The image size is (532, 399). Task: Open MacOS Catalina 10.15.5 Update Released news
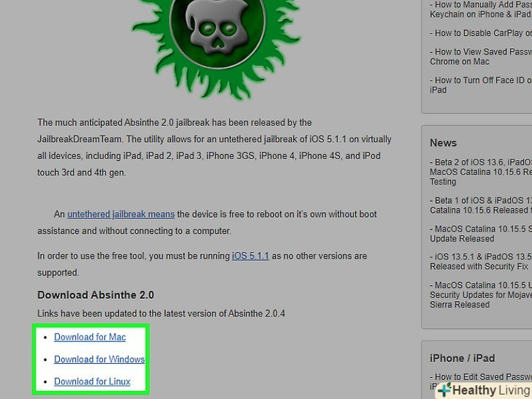point(481,233)
